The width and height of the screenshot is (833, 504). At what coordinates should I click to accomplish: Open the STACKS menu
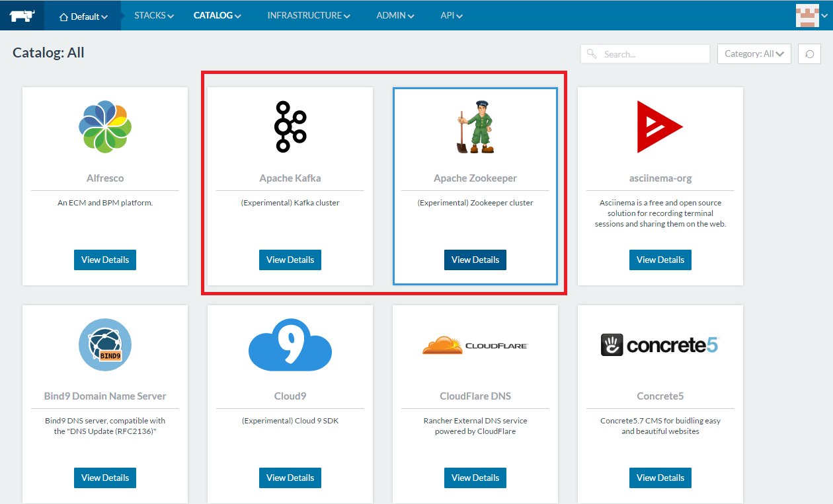(154, 15)
